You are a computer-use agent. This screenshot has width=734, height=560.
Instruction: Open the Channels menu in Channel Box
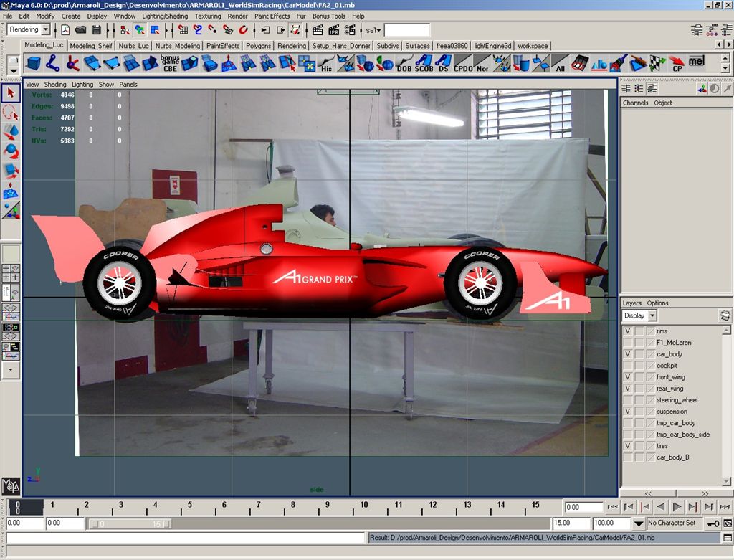pyautogui.click(x=635, y=103)
